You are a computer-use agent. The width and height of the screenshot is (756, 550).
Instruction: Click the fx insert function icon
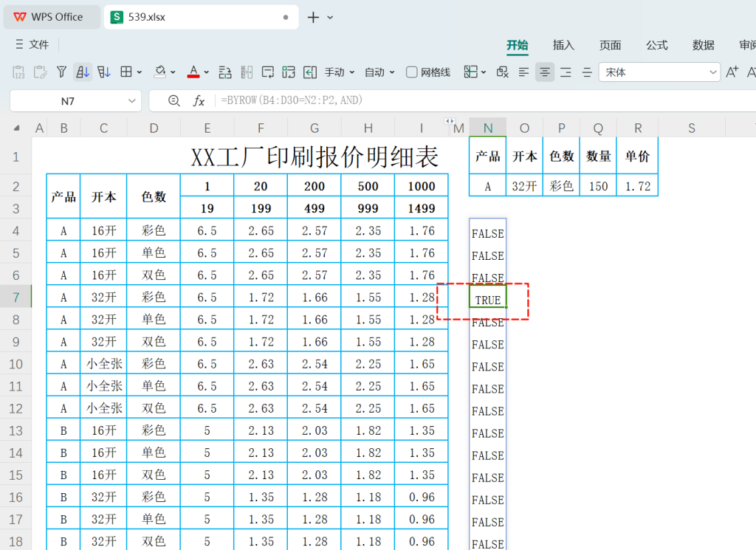[x=199, y=100]
